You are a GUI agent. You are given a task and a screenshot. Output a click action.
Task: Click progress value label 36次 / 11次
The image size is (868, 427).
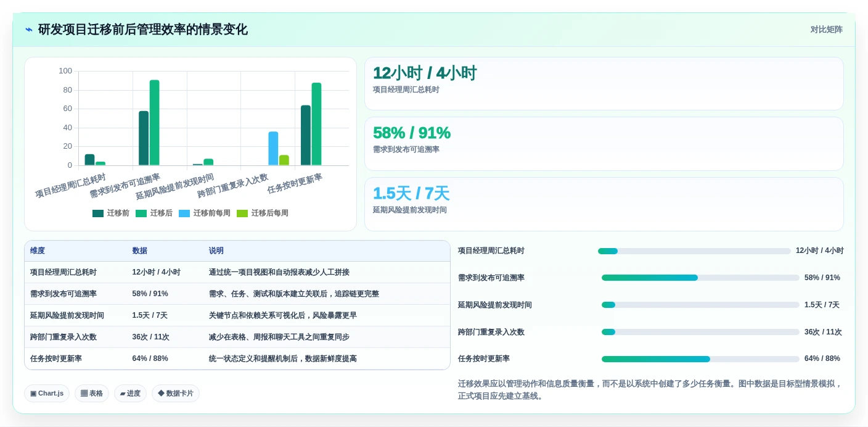coord(823,332)
